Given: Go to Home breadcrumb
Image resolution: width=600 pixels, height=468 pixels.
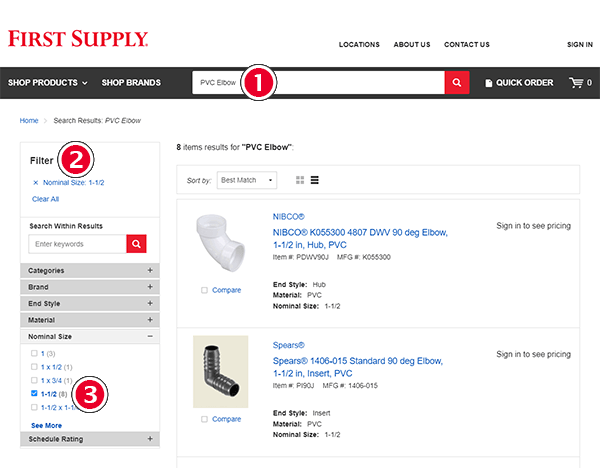Looking at the screenshot, I should pos(29,121).
